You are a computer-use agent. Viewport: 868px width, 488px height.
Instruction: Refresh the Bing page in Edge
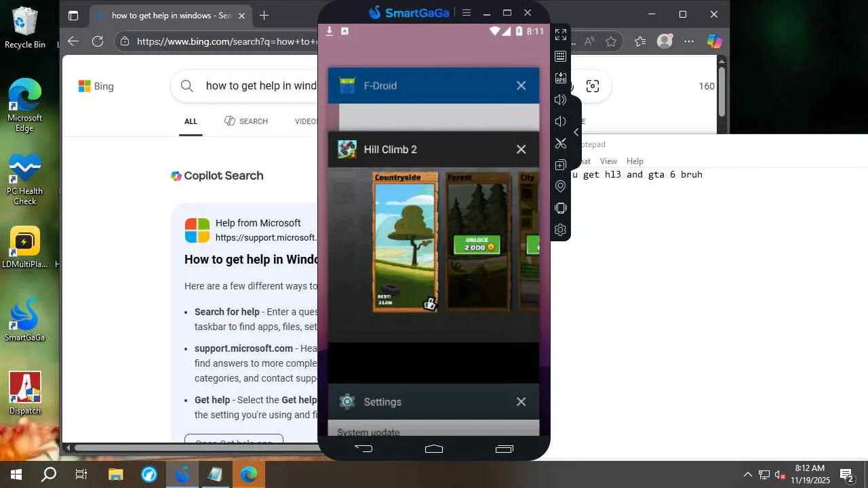point(98,41)
